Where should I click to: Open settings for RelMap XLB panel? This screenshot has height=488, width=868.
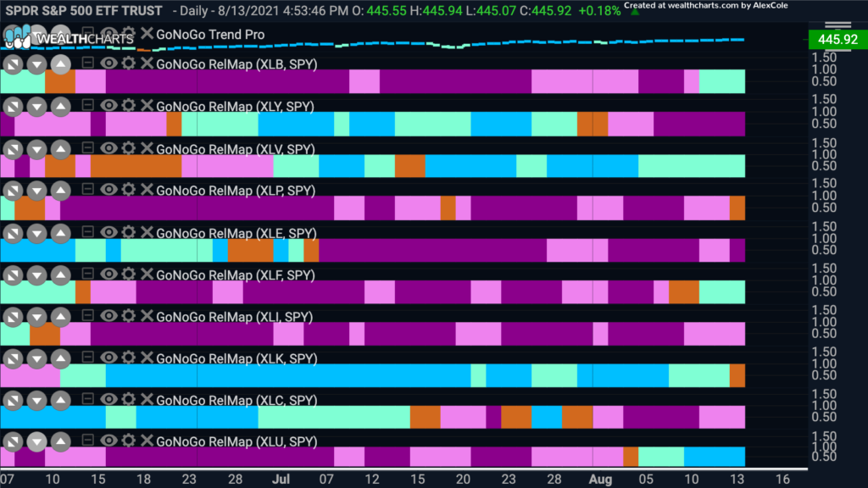[129, 63]
